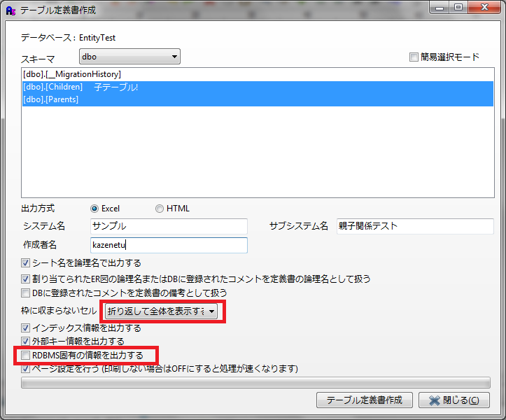Screen dimensions: 506x420
Task: Choose HTML output radio button
Action: [160, 209]
